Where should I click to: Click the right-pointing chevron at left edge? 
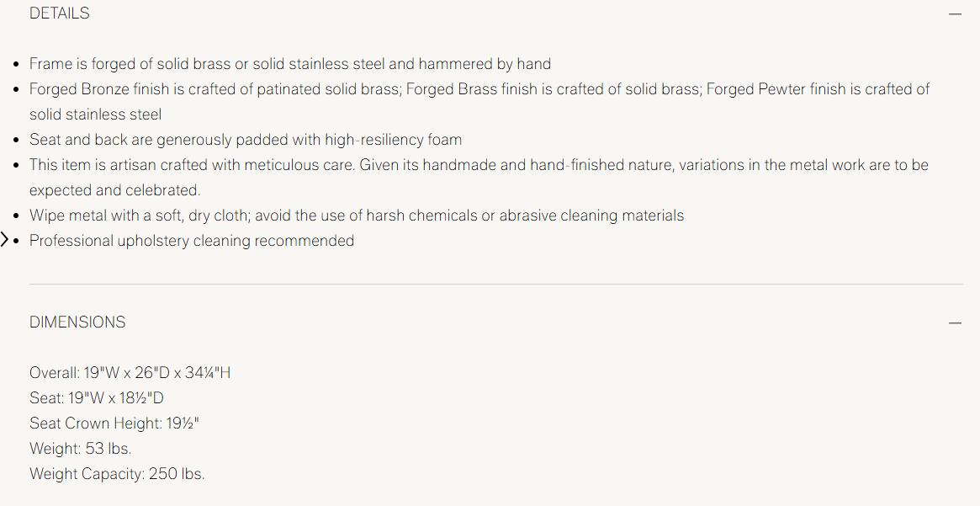(x=5, y=240)
